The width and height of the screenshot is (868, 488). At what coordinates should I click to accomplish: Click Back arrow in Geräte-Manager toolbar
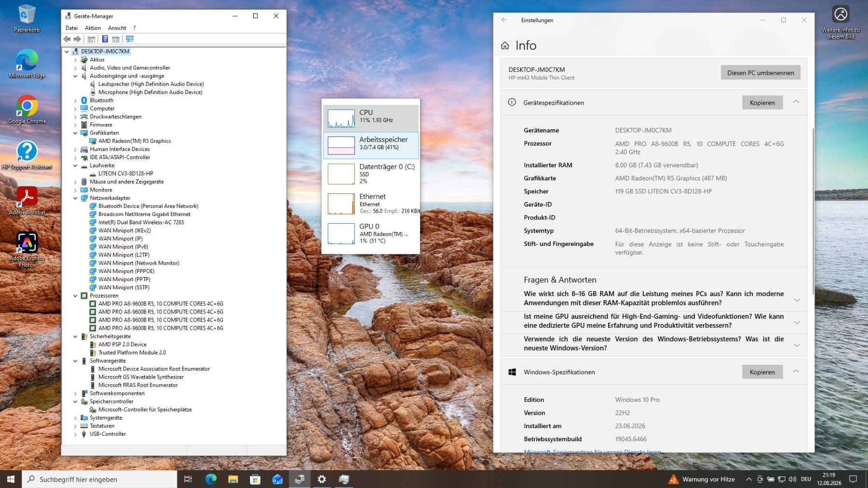point(67,39)
